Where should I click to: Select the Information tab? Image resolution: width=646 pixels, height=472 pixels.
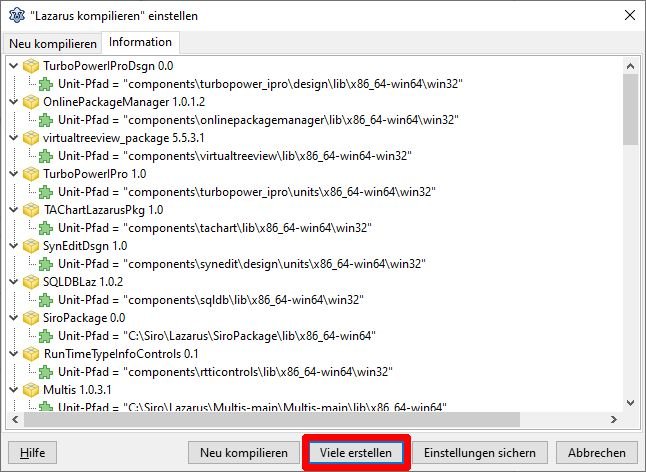pos(140,42)
